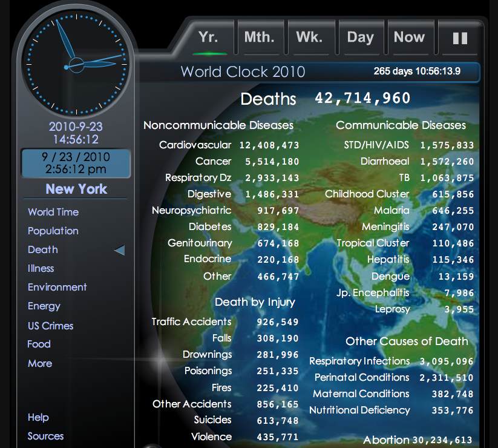Image resolution: width=498 pixels, height=448 pixels.
Task: Switch to the Yr. tab
Action: click(x=208, y=37)
